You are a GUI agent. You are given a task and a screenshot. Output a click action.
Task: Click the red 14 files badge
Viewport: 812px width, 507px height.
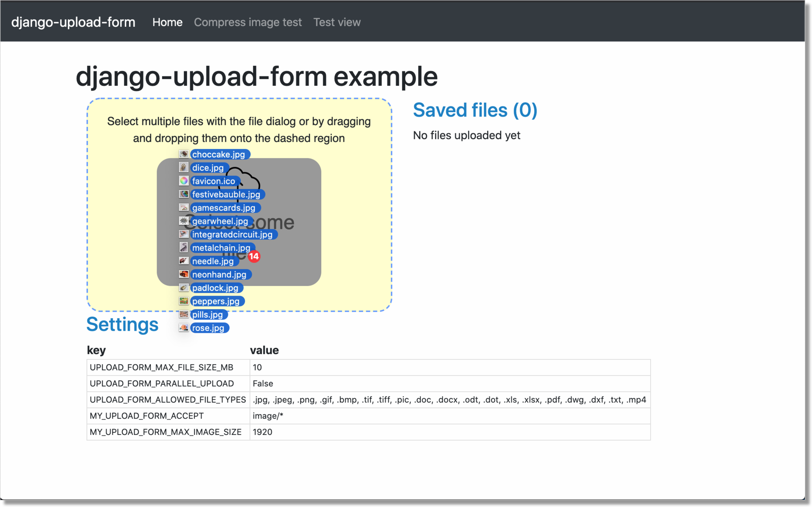[x=254, y=256]
